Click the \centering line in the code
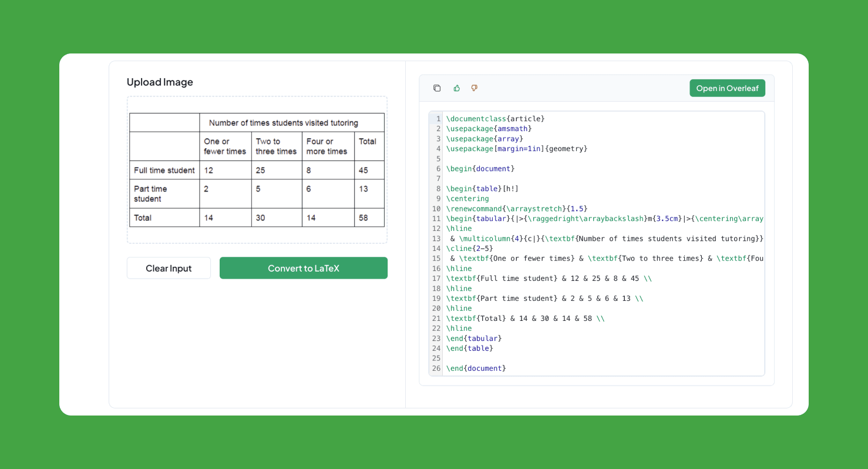The height and width of the screenshot is (469, 868). [x=467, y=199]
